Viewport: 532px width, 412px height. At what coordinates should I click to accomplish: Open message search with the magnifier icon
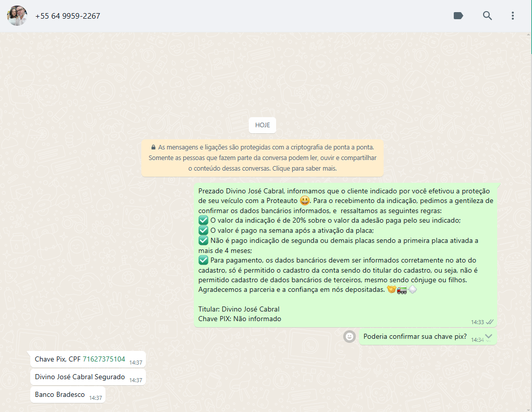tap(487, 16)
